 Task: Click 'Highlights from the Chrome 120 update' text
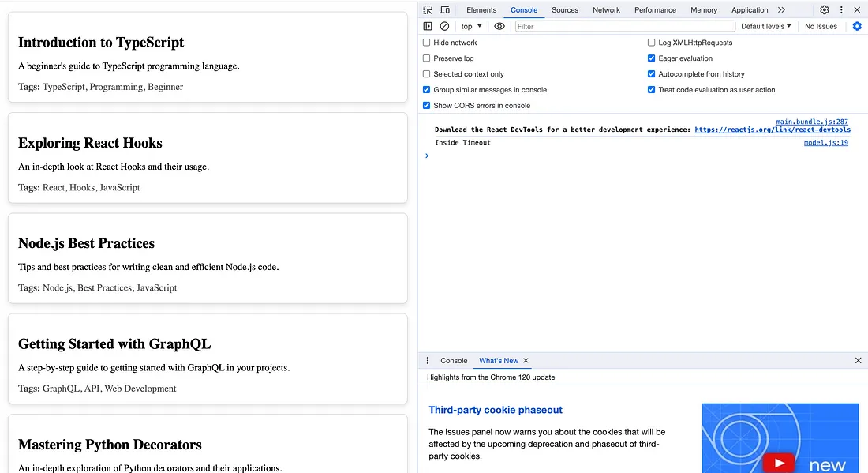[x=491, y=377]
